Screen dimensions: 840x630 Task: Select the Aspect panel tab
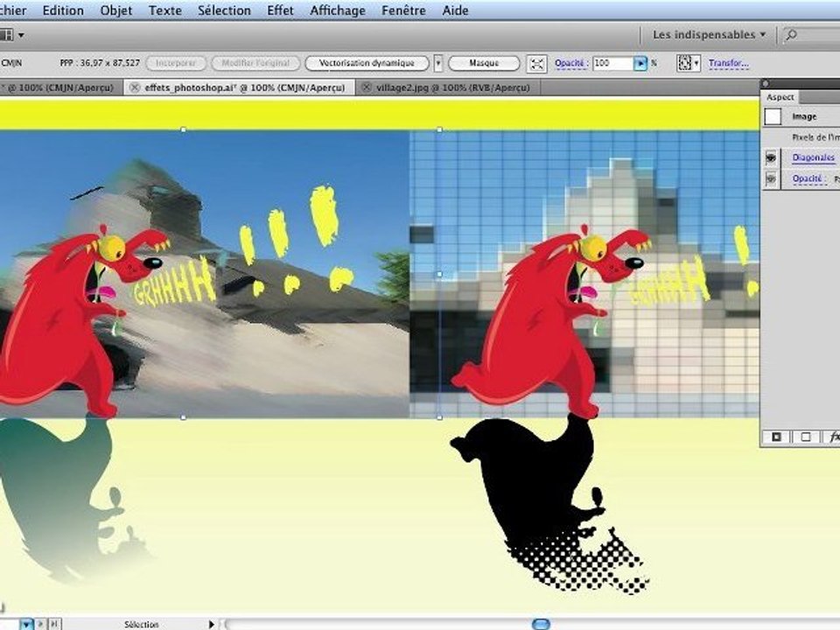coord(780,97)
